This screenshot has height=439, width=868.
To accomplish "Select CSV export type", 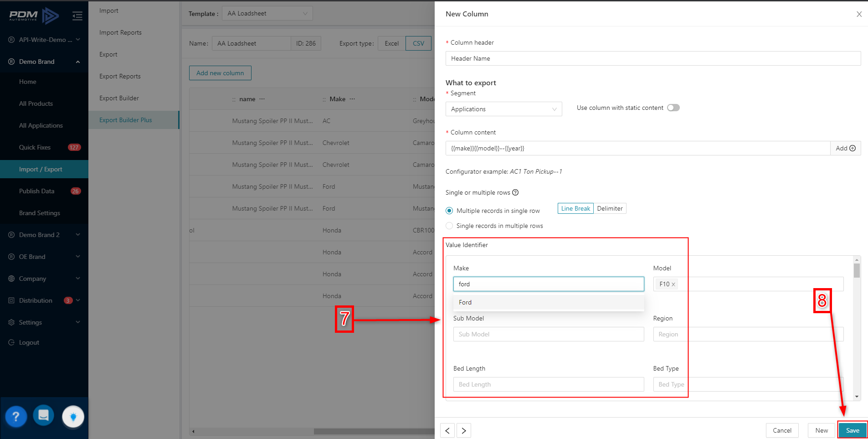I will 418,43.
